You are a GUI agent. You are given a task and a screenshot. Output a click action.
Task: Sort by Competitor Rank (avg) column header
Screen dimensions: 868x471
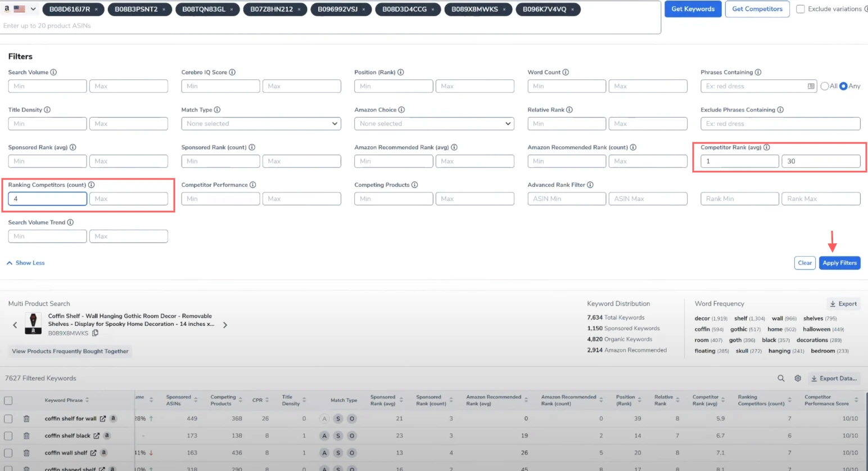tap(707, 400)
